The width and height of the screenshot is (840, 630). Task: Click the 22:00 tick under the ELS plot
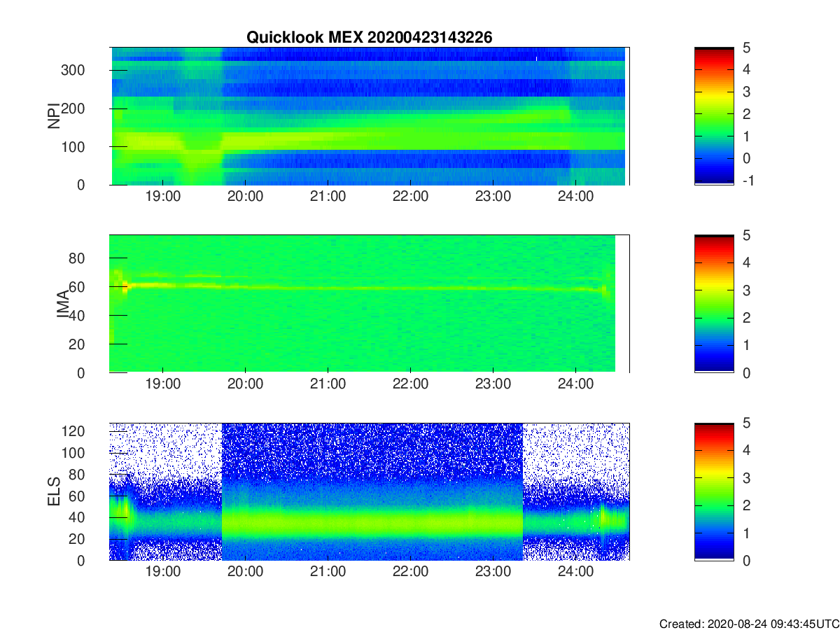tap(410, 572)
